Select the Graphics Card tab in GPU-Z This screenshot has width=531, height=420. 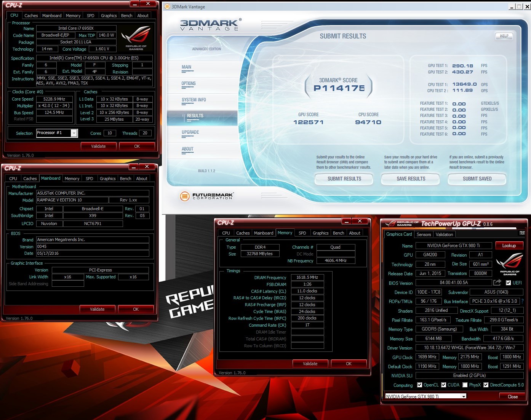coord(399,234)
